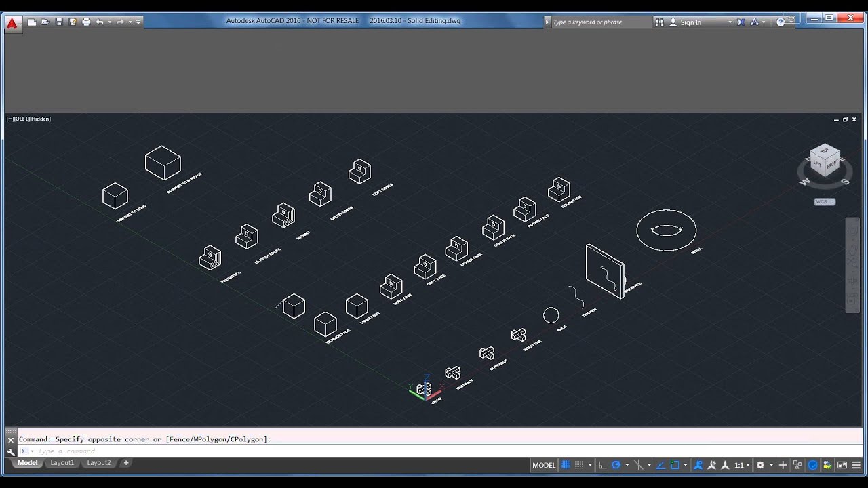Screen dimensions: 868x488
Task: Open the 1:1 annotation scale dropdown
Action: [743, 465]
